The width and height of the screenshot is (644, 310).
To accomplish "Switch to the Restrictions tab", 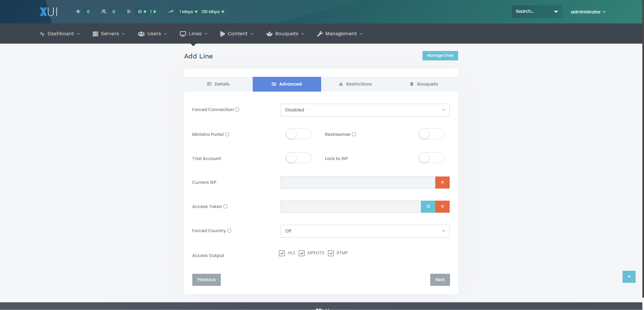I will [355, 84].
